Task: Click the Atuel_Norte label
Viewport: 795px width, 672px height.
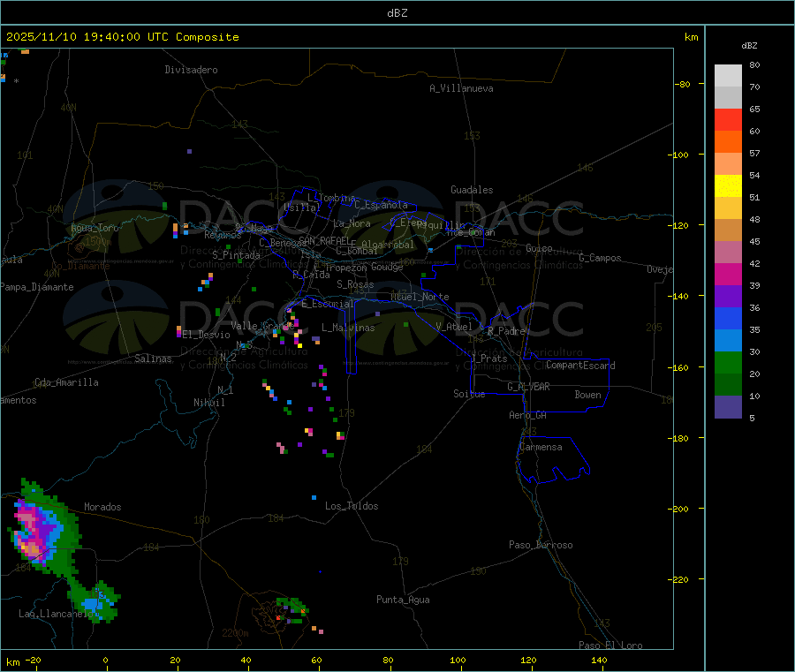Action: (x=420, y=297)
